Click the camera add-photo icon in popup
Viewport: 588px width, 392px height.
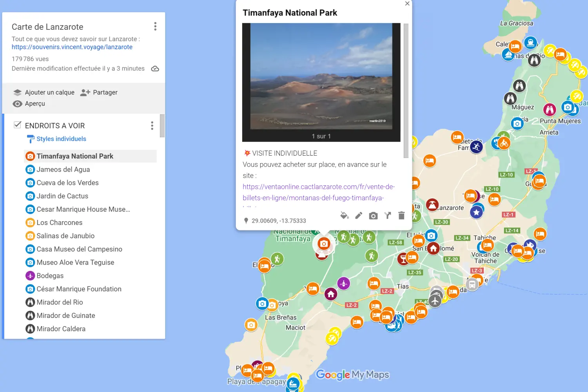pos(373,216)
